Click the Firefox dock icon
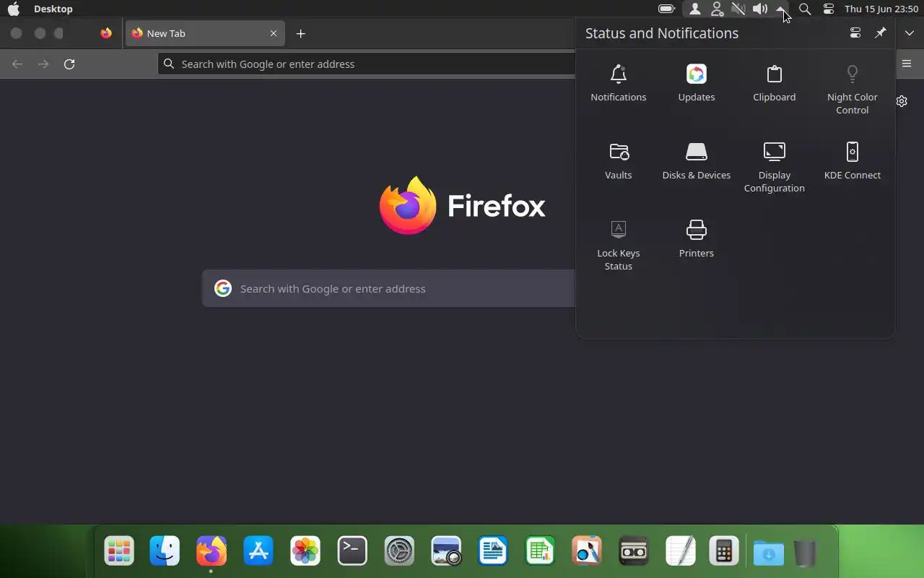The height and width of the screenshot is (578, 924). [x=212, y=552]
